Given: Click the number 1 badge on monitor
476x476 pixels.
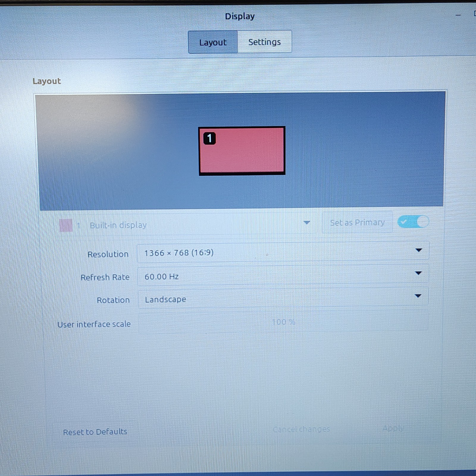Looking at the screenshot, I should tap(209, 138).
